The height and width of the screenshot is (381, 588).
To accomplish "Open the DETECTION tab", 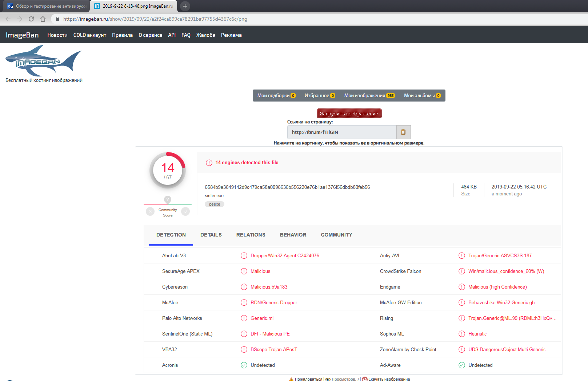I will [171, 235].
